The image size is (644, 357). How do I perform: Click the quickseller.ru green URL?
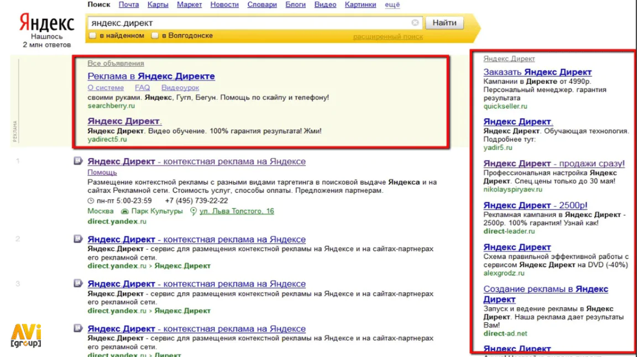[505, 107]
